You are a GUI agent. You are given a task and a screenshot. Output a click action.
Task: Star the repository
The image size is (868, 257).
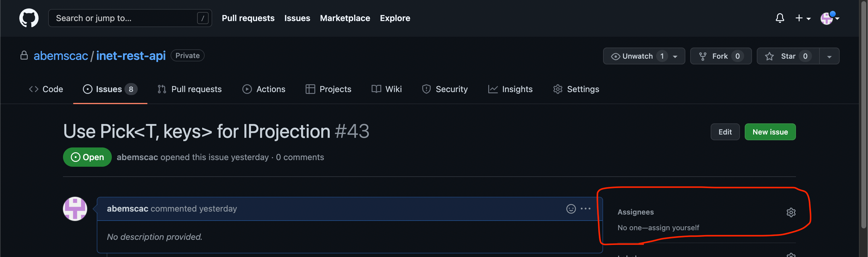tap(788, 56)
